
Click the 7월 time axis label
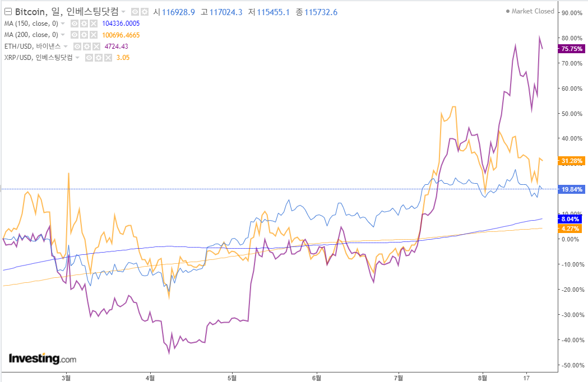pos(399,378)
